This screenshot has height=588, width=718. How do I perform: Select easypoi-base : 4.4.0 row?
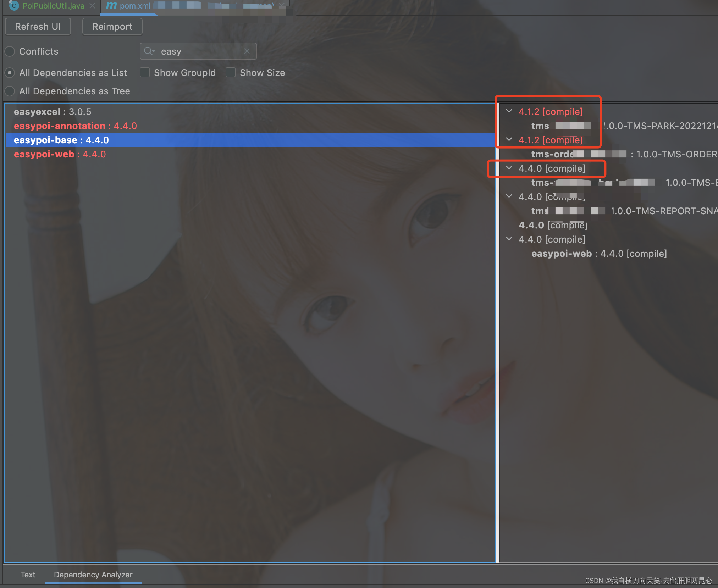(x=250, y=140)
